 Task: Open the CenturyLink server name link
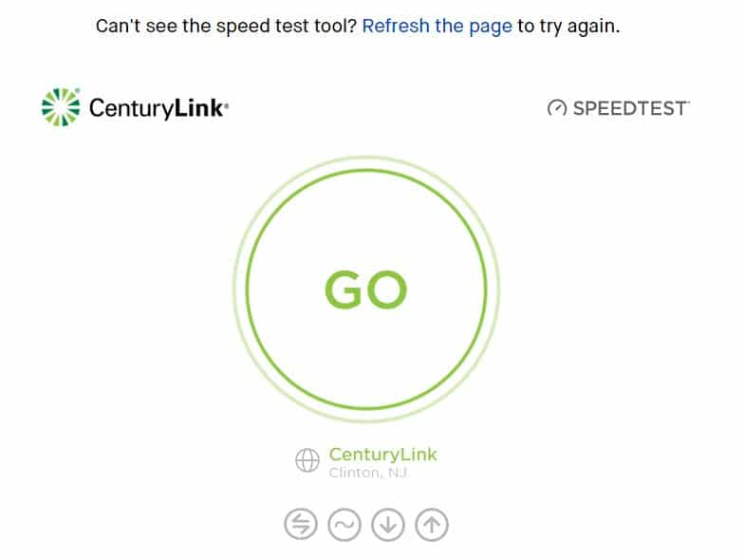(x=382, y=455)
